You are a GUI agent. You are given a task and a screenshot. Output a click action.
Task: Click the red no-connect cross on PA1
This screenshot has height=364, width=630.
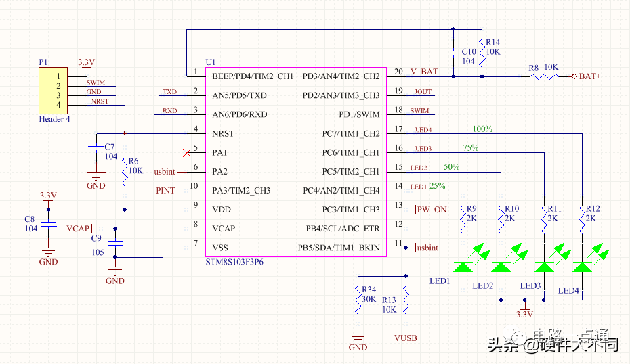coord(187,152)
